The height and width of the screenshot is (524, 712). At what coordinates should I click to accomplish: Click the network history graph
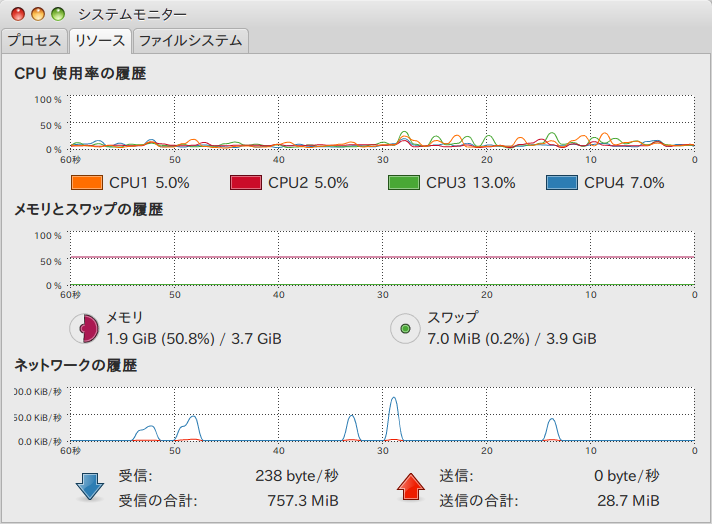[x=382, y=414]
